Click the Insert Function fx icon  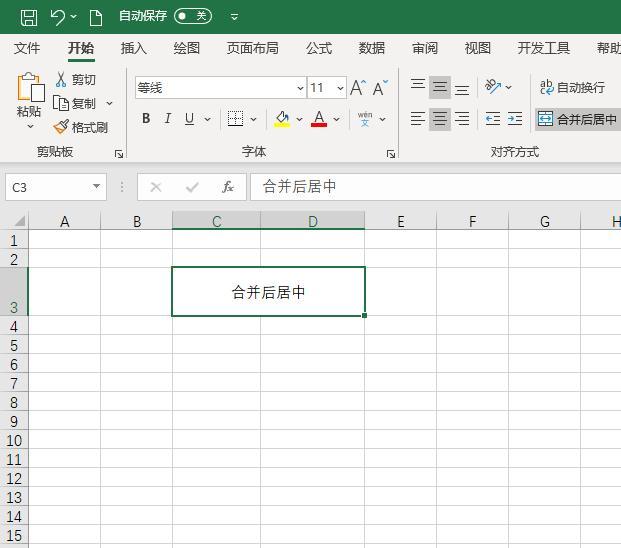point(228,187)
